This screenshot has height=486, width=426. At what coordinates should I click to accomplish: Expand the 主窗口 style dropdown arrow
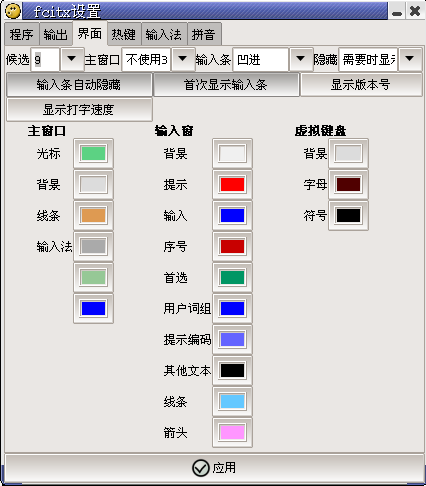coord(182,59)
